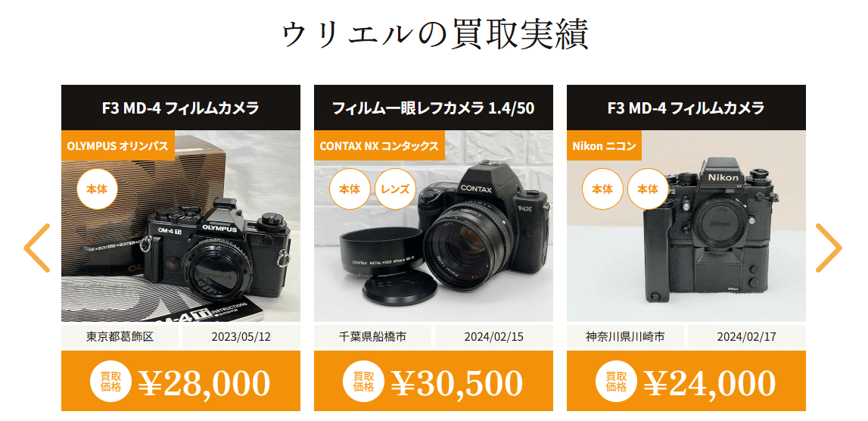
Task: Select the フィルム一眼レフカメラ 1.4/50 title
Action: (x=434, y=108)
